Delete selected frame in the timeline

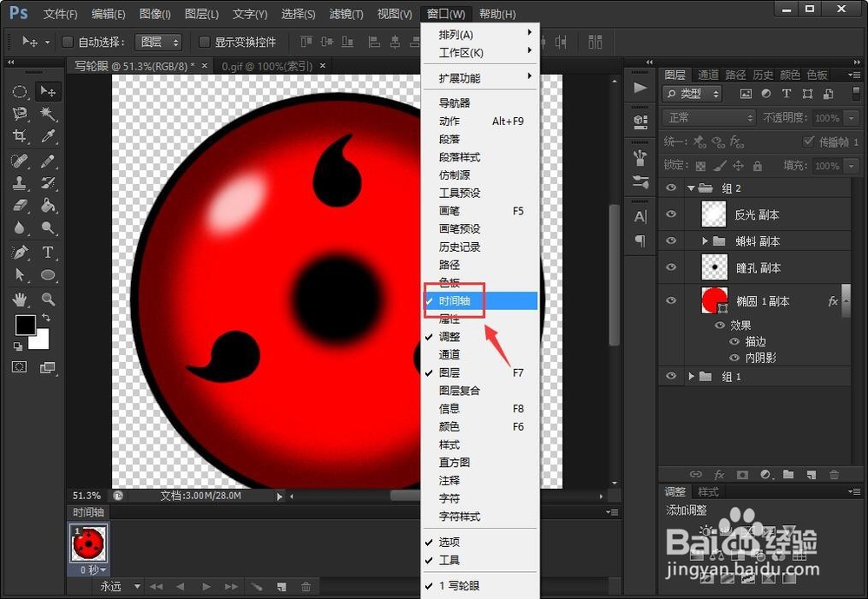coord(306,587)
